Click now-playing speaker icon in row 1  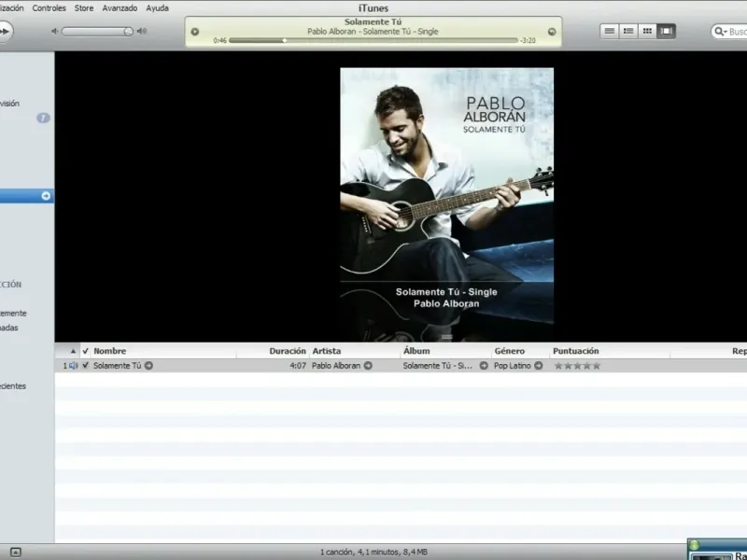coord(74,366)
